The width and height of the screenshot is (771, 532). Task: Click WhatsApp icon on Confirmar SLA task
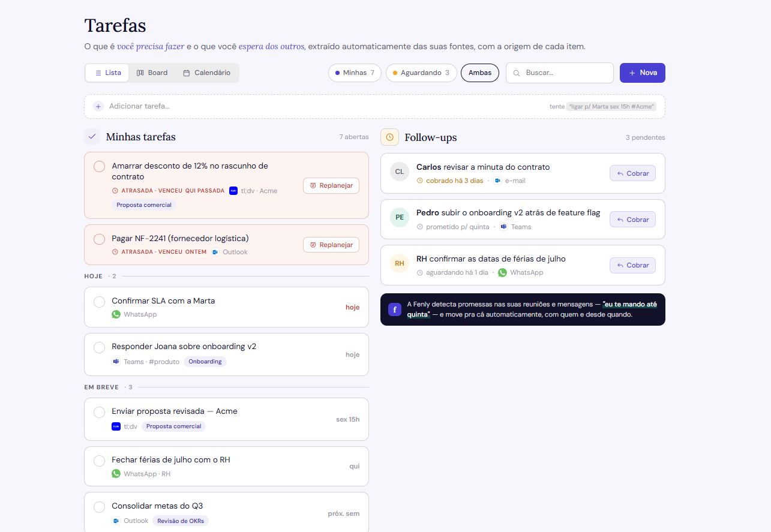[116, 314]
